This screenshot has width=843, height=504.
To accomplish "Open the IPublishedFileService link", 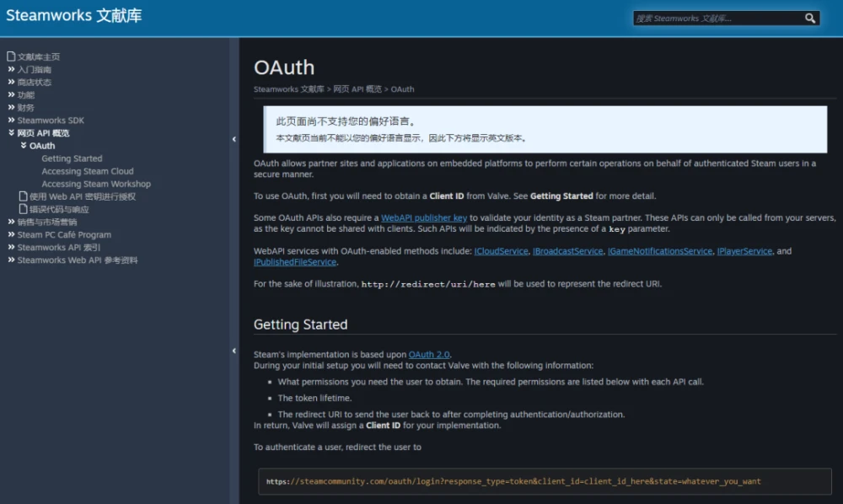I will (295, 262).
